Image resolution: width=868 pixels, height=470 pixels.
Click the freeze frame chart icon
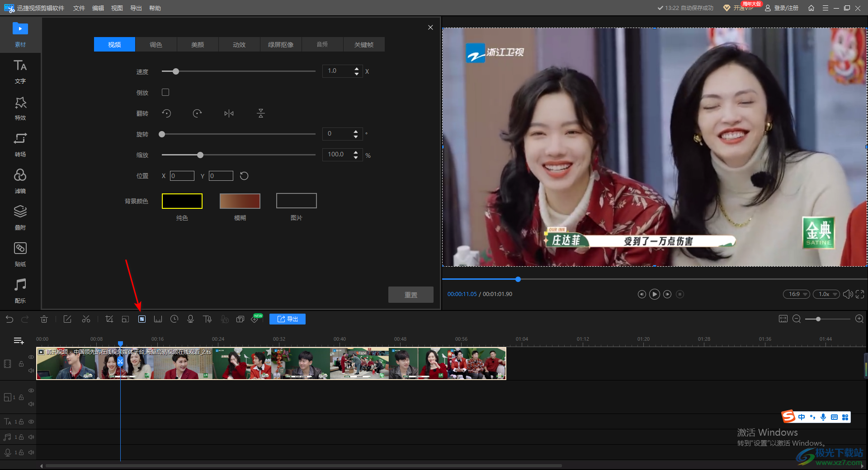(158, 319)
